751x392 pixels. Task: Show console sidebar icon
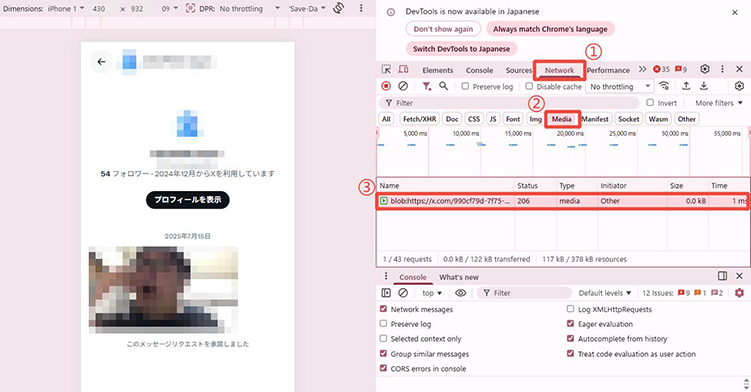386,293
